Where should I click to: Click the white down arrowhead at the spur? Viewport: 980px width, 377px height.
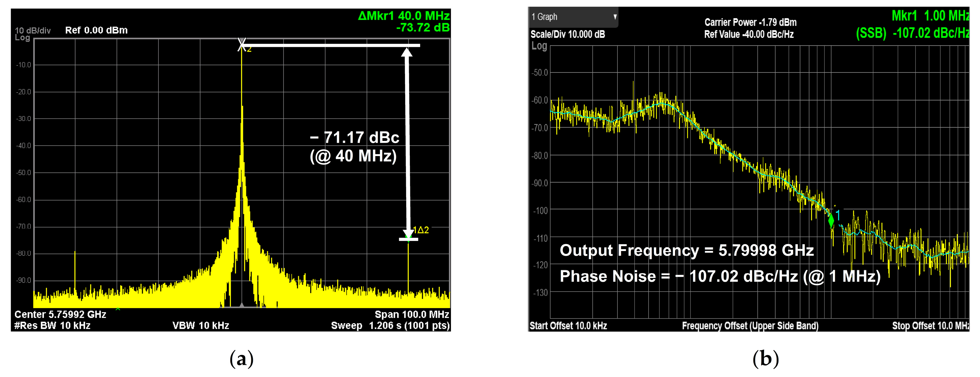pos(408,233)
